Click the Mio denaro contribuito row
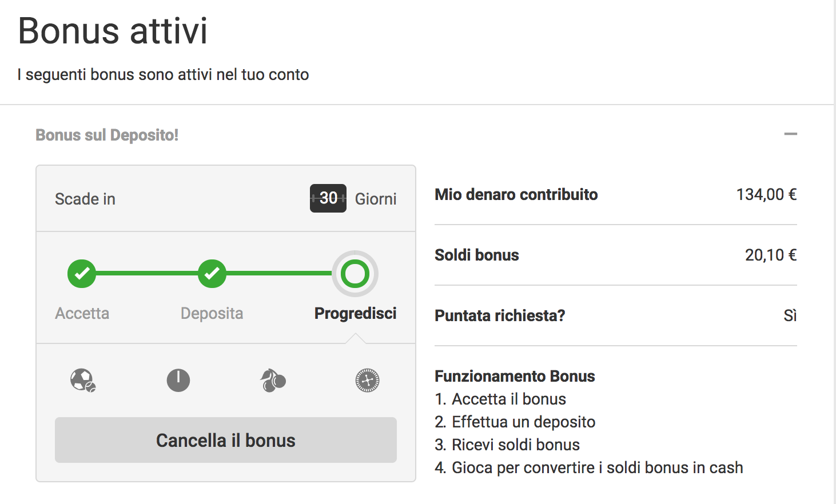This screenshot has height=504, width=836. pos(616,195)
